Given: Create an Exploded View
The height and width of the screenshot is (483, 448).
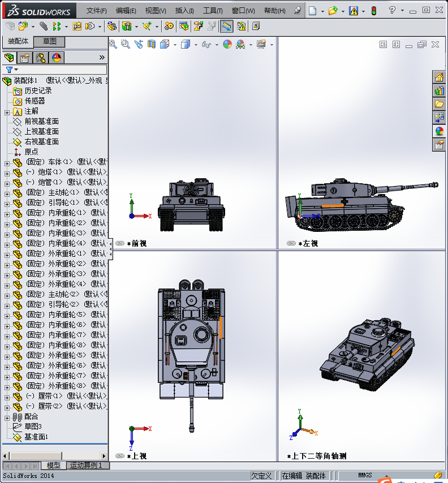Looking at the screenshot, I should click(198, 27).
